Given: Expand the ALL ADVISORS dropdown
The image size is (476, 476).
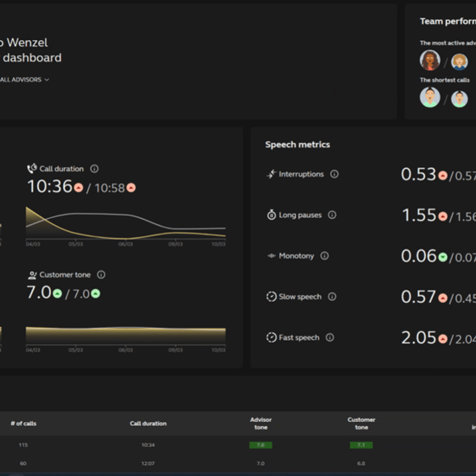Looking at the screenshot, I should tap(25, 80).
